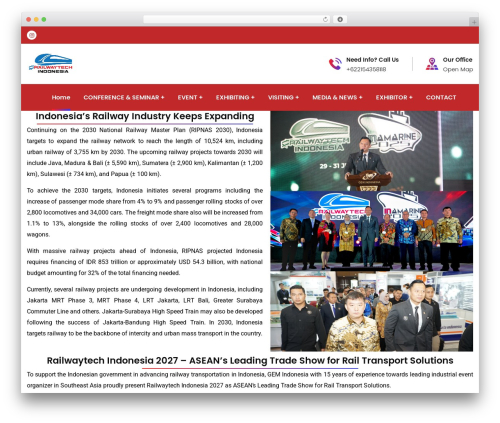
Task: Click paragraph starting 'To support the Indonesian government'
Action: point(250,380)
